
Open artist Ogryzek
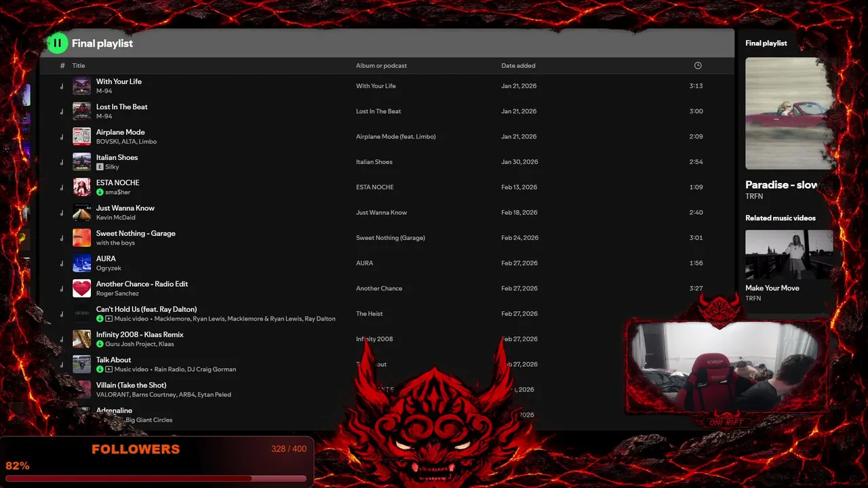[x=108, y=268]
